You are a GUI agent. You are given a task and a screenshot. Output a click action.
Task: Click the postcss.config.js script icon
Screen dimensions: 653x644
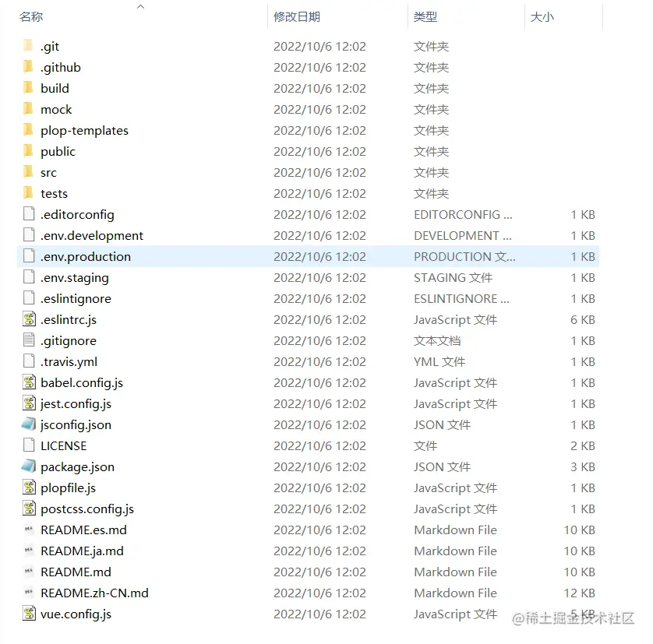coord(29,508)
